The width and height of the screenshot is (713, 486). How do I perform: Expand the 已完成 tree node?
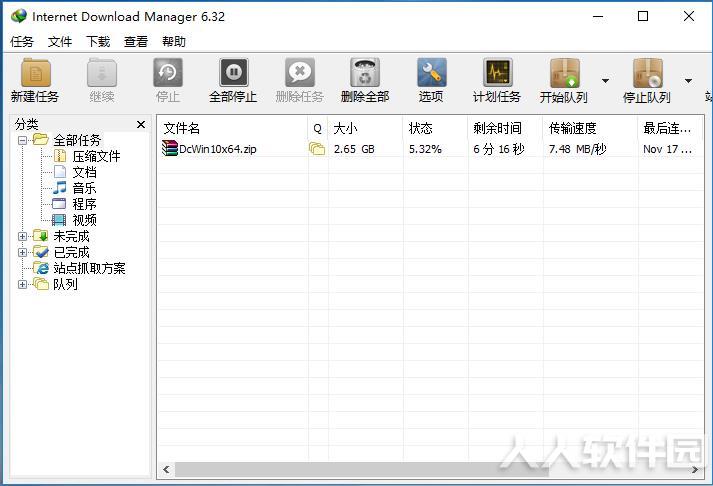tap(22, 252)
